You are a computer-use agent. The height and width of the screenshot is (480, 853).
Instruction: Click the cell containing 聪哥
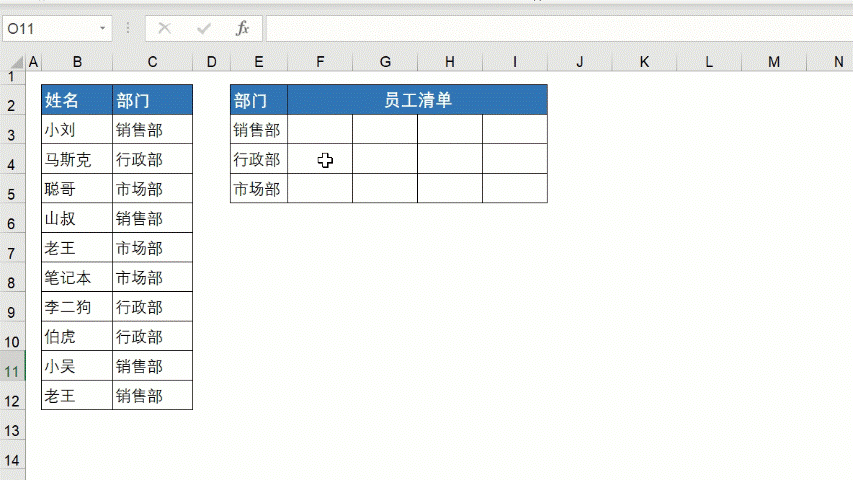pos(77,188)
